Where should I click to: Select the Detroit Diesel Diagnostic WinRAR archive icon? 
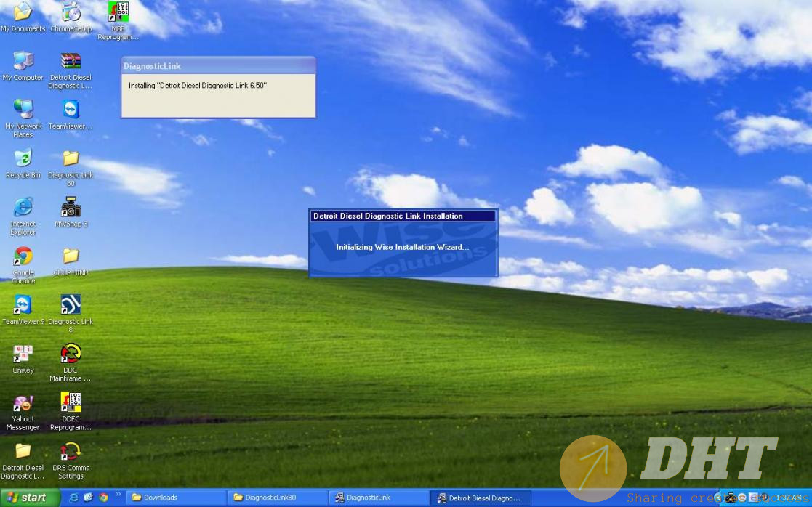point(71,62)
